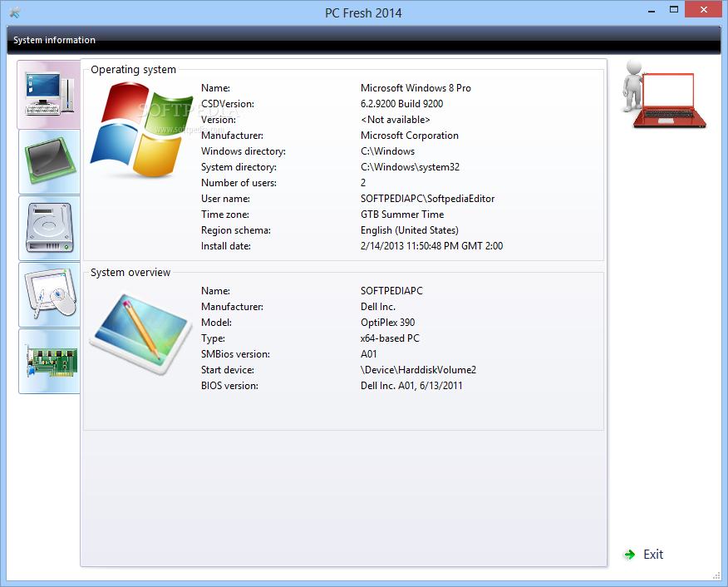Select the 'Microsoft Corporation' manufacturer value
This screenshot has height=587, width=728.
coord(409,136)
